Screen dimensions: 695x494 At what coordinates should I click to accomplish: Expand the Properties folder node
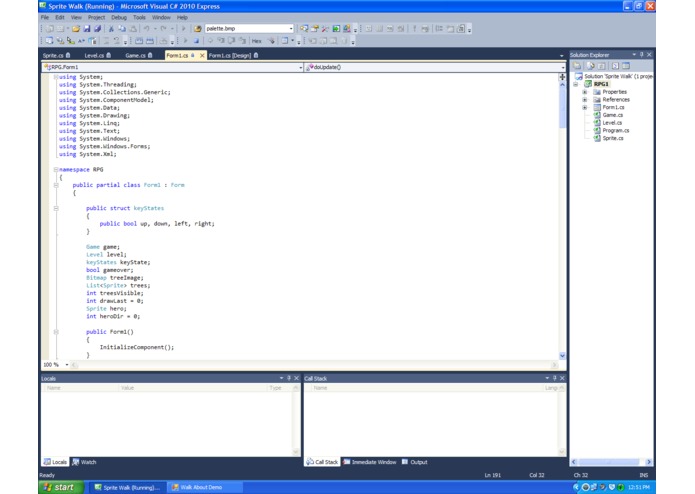click(585, 92)
